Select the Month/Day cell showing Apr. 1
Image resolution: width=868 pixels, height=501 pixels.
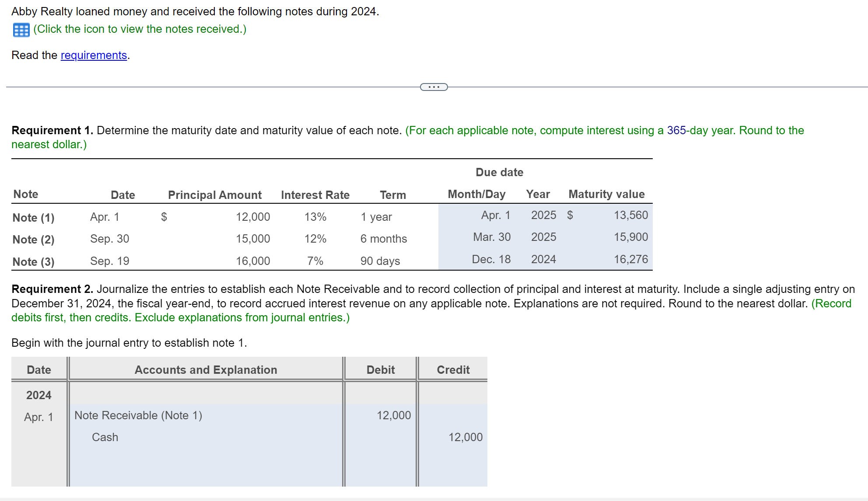coord(496,215)
